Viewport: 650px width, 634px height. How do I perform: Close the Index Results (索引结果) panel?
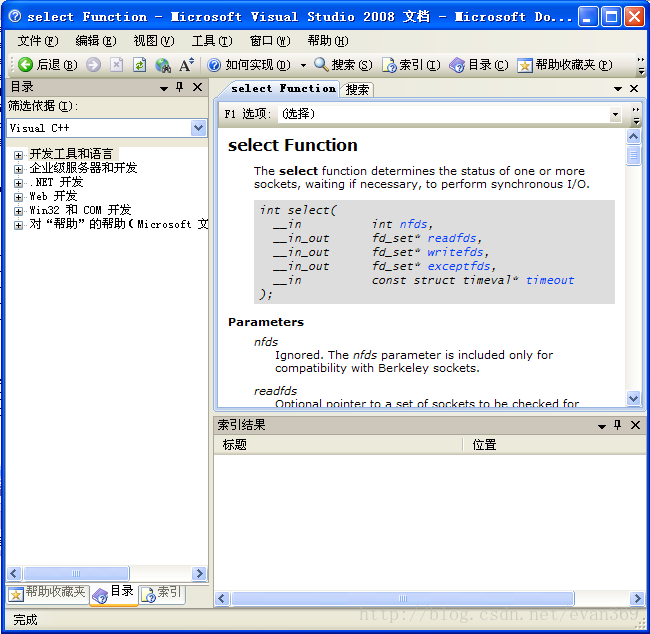pos(635,425)
